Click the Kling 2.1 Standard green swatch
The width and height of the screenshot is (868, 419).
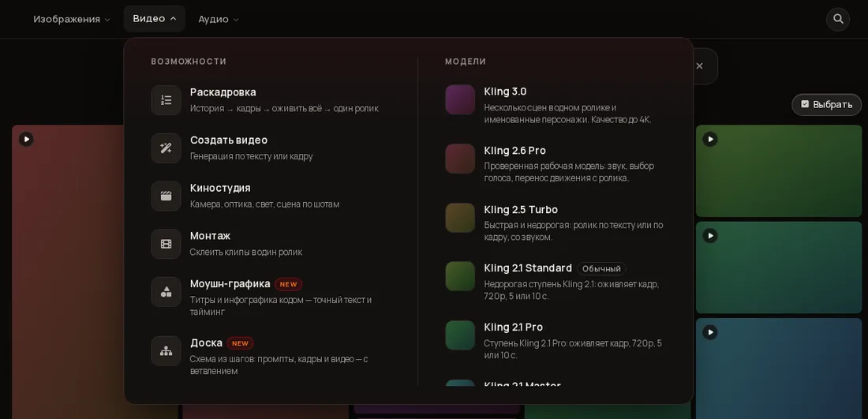[460, 276]
